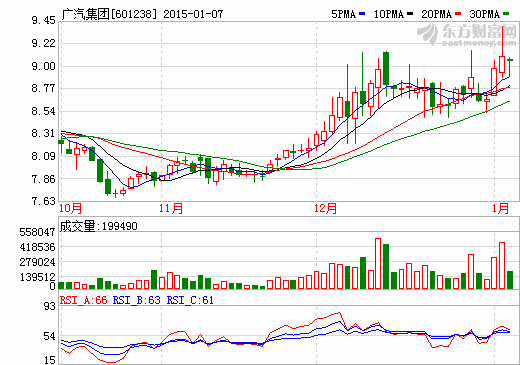The image size is (520, 365).
Task: Click the 7.63 price axis label
Action: click(44, 201)
